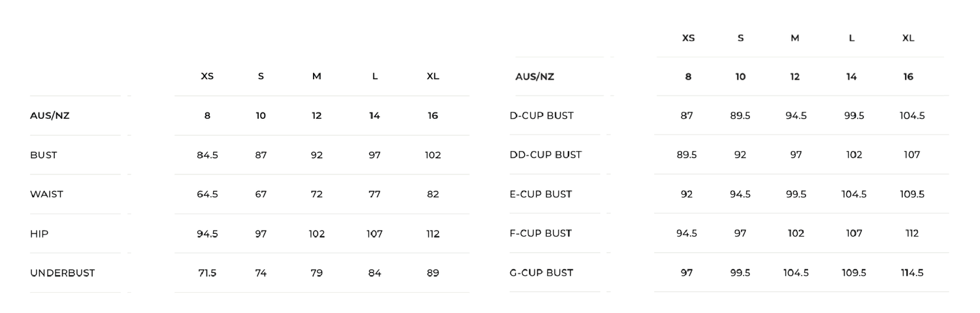The height and width of the screenshot is (313, 980).
Task: Select the 84 underbust value for L
Action: [374, 272]
